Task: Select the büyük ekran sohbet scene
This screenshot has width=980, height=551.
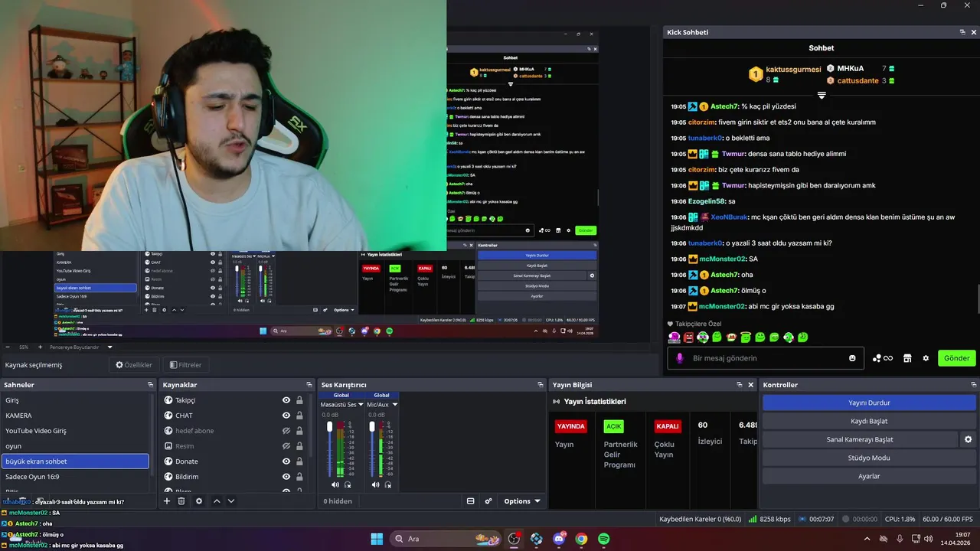Action: click(x=75, y=461)
